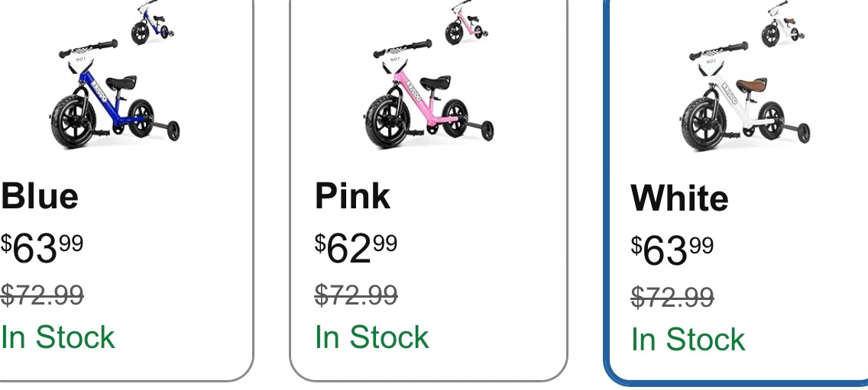Click In Stock text under Pink
868x390 pixels.
point(371,337)
